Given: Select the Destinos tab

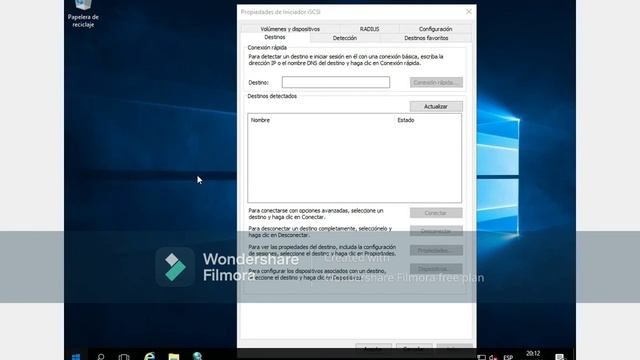Looking at the screenshot, I should (275, 37).
